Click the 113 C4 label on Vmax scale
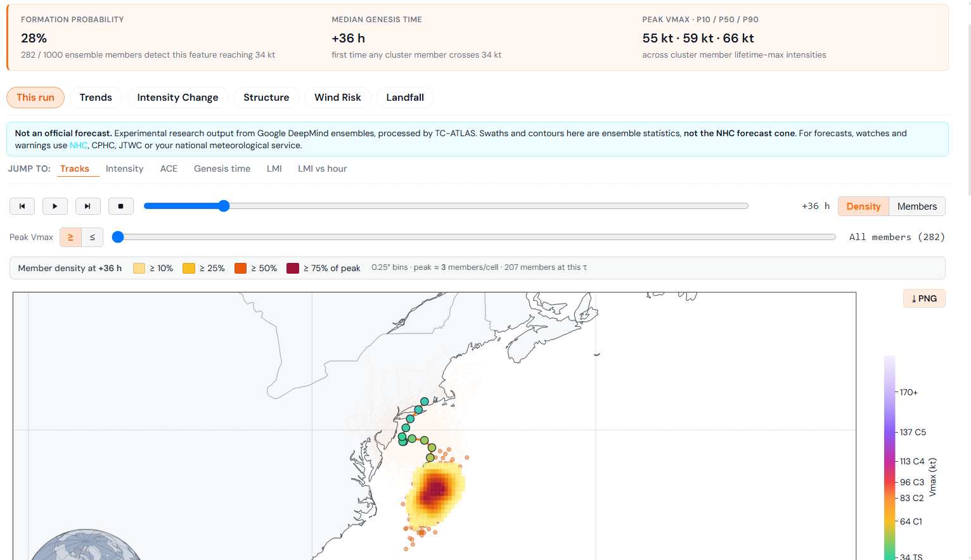 click(x=912, y=461)
